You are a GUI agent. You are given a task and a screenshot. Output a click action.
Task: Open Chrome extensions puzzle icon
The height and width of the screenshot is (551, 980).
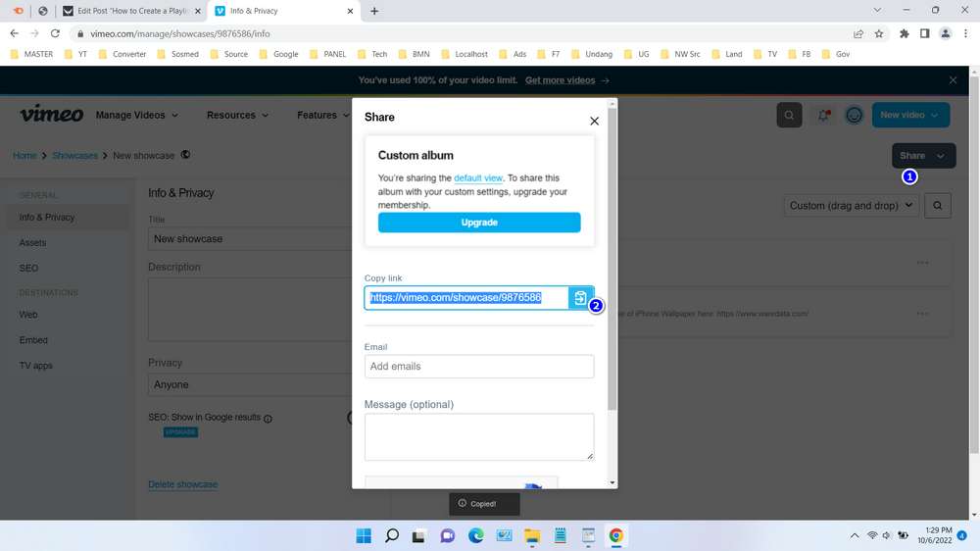(x=904, y=33)
